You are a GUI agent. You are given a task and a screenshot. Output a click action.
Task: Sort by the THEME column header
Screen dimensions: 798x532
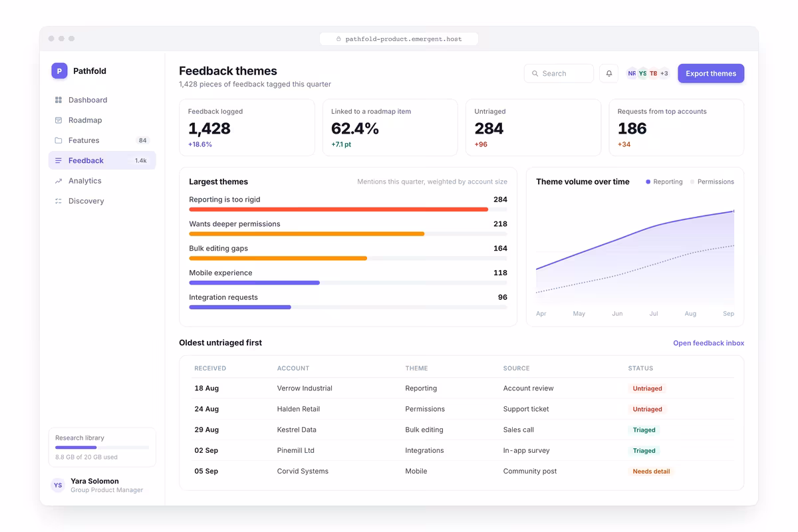pyautogui.click(x=416, y=368)
